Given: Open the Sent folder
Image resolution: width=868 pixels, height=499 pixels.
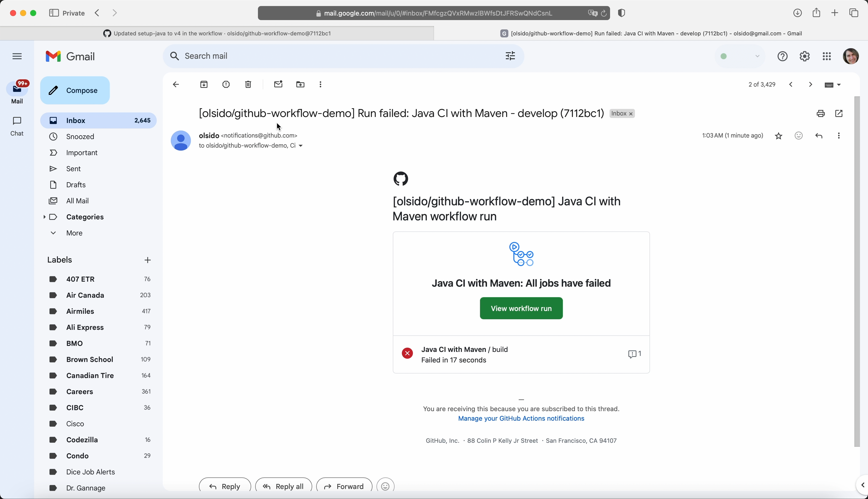Looking at the screenshot, I should [x=73, y=169].
